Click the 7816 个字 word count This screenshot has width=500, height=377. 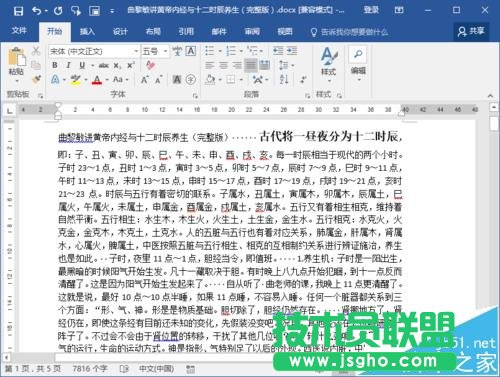click(x=90, y=369)
